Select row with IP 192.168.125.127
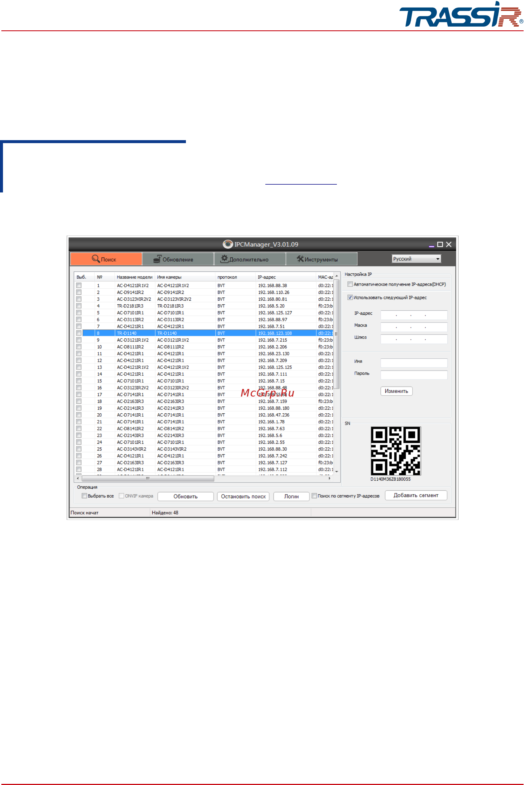 204,313
